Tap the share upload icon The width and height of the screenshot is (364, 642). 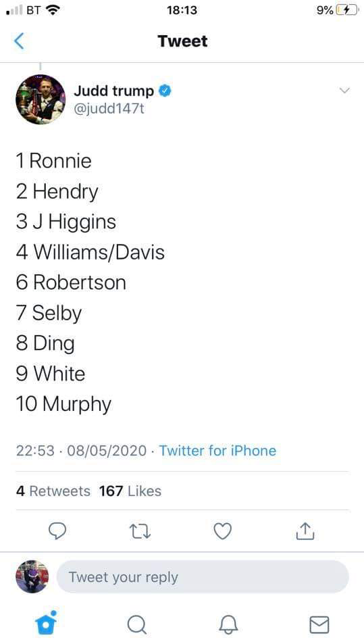tap(305, 530)
